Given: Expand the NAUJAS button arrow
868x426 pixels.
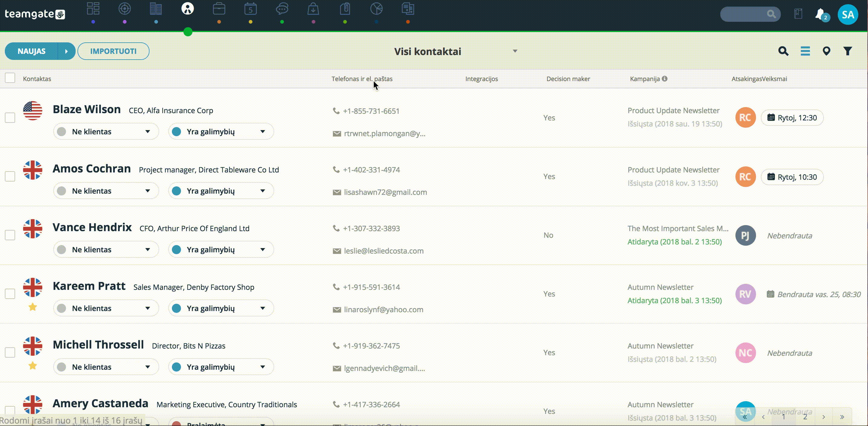Looking at the screenshot, I should tap(66, 51).
